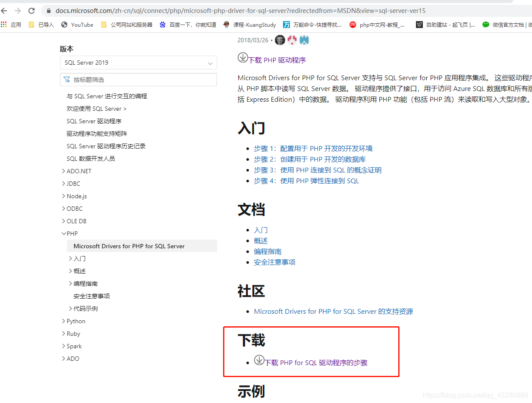
Task: Select SQL Server 驱动程序历史记录 in sidebar
Action: pos(106,146)
